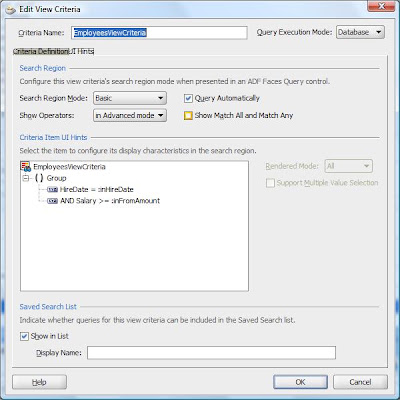Click the Salary criteria item icon

coord(52,201)
